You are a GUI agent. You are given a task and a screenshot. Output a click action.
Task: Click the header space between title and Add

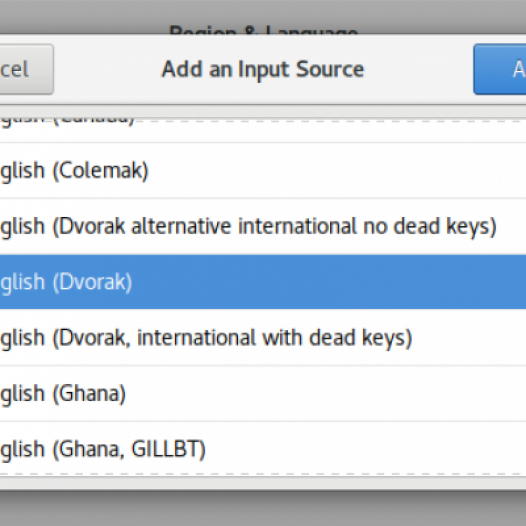point(419,69)
